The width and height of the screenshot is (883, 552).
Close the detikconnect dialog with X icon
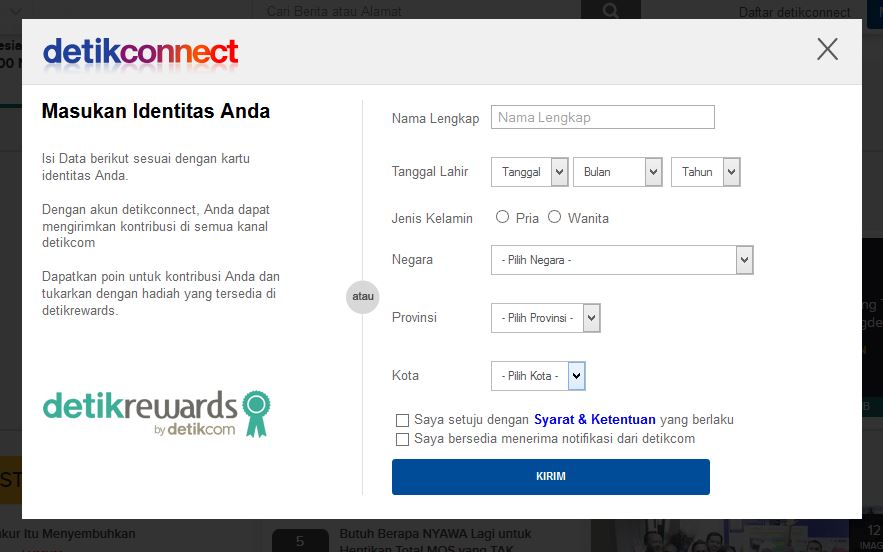(827, 50)
